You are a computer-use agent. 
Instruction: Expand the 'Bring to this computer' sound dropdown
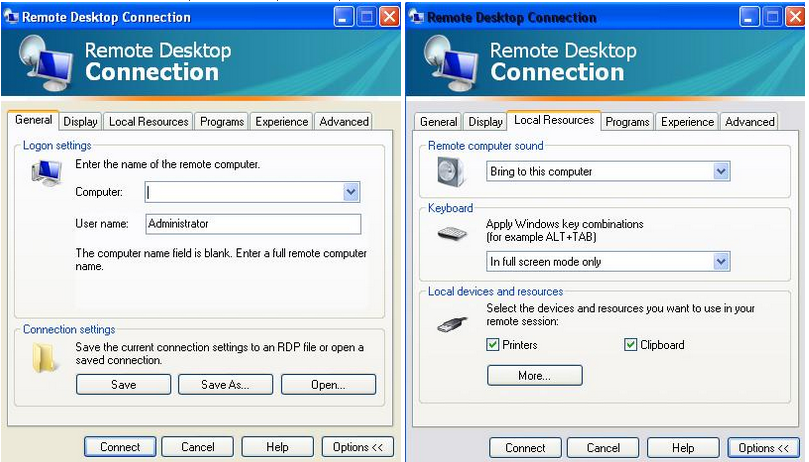tap(721, 171)
